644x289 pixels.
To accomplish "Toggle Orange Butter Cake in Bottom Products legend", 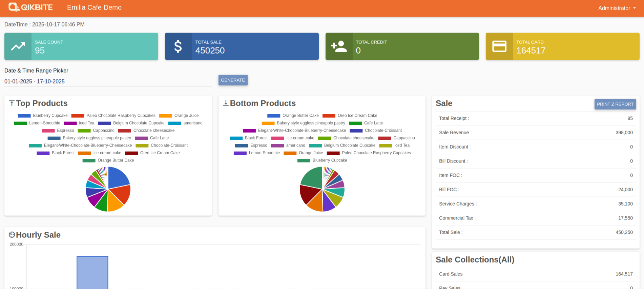I will 293,116.
